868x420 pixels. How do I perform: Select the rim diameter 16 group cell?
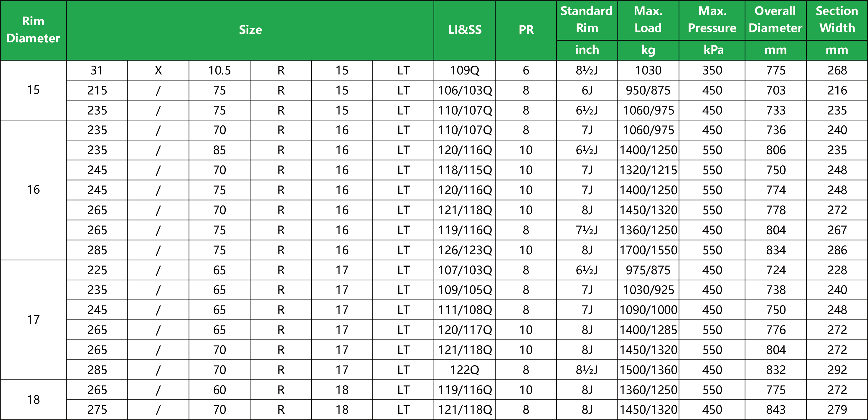pos(33,190)
